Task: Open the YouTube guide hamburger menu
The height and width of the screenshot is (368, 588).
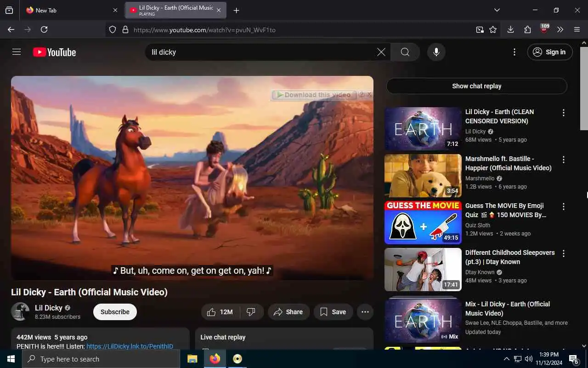Action: 17,52
